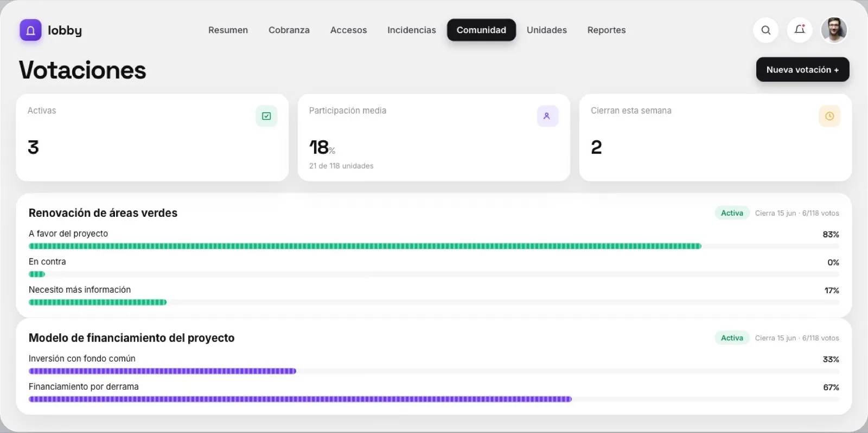Click the purple lobby bell logo icon

(30, 30)
